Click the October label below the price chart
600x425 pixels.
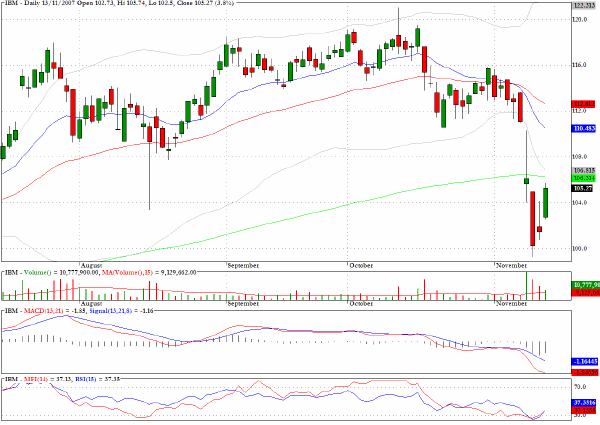361,265
